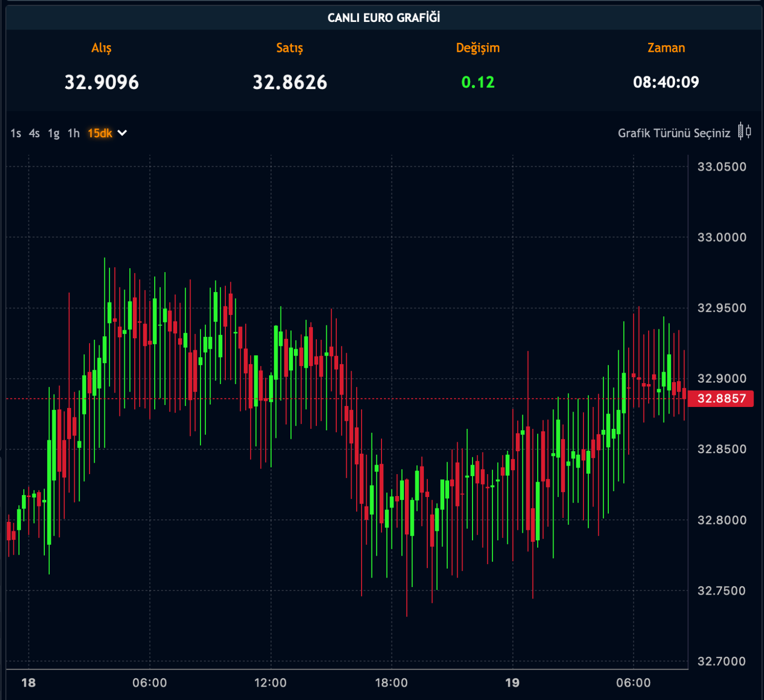The image size is (764, 700).
Task: Switch to the 1s timeframe
Action: [x=16, y=133]
